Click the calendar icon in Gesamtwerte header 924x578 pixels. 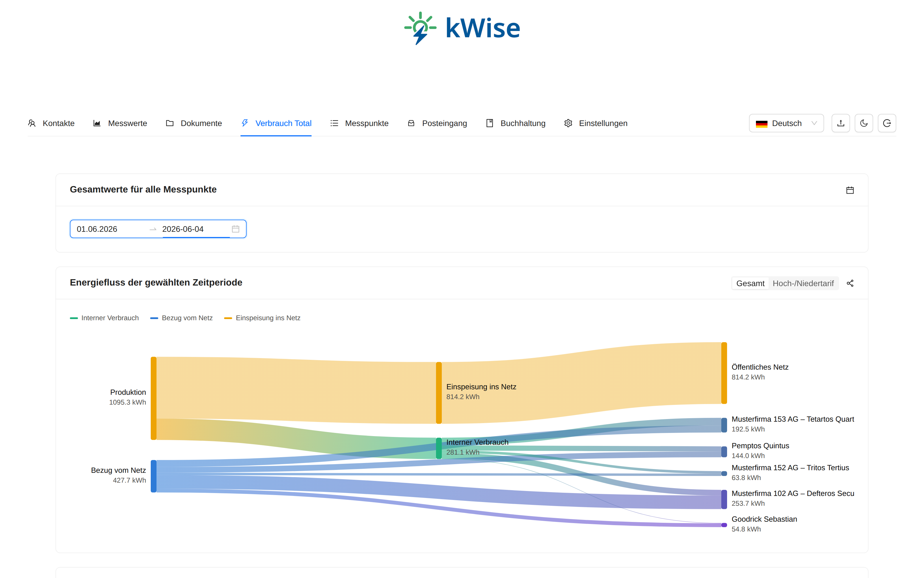coord(850,190)
